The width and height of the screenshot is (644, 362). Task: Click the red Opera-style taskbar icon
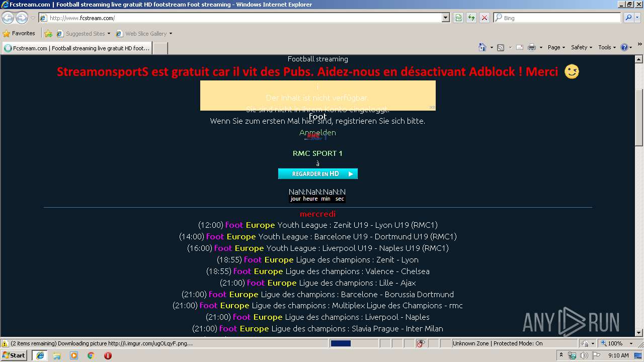(x=108, y=355)
